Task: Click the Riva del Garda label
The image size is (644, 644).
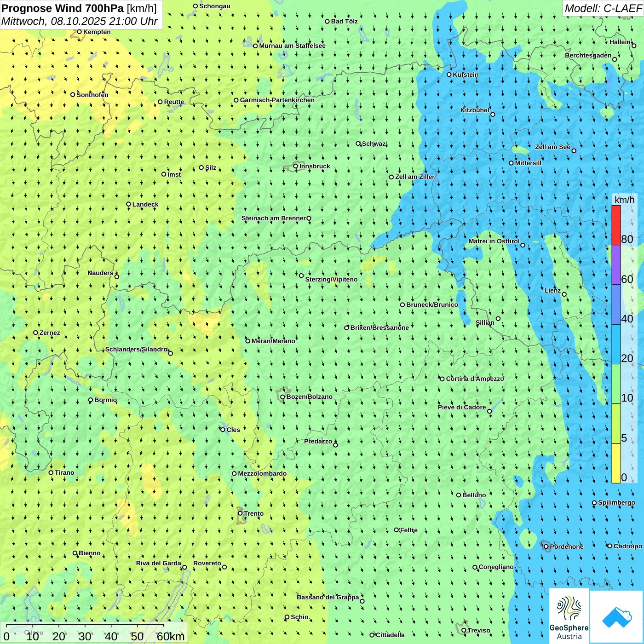Action: point(158,563)
